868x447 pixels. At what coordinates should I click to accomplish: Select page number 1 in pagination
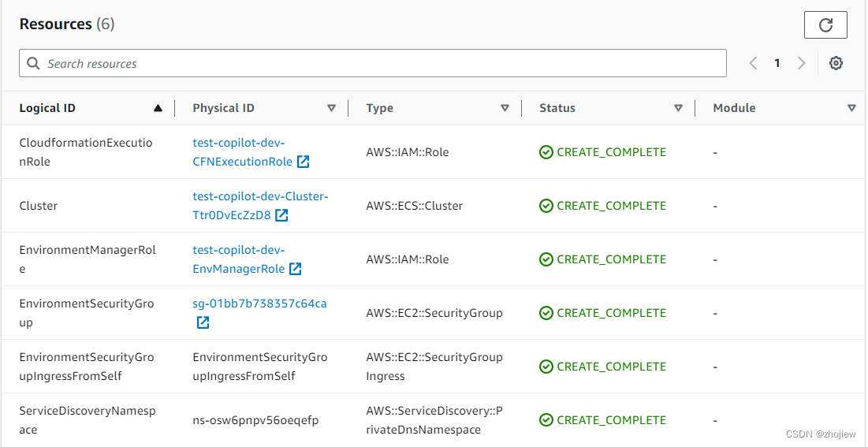point(777,63)
